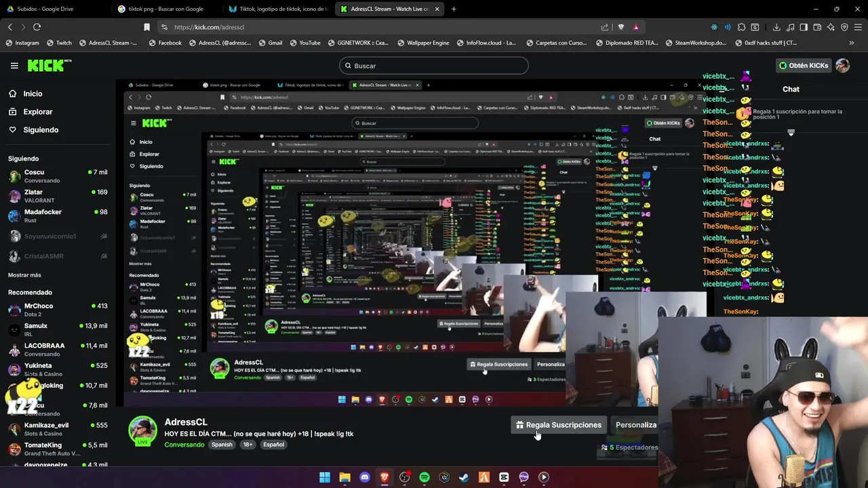
Task: Open the YouTube bookmark
Action: click(x=304, y=43)
